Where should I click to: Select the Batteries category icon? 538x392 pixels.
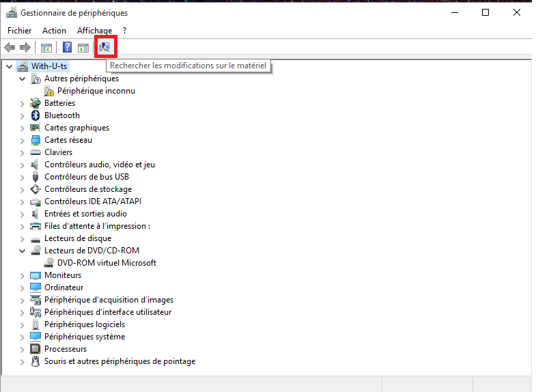point(36,103)
